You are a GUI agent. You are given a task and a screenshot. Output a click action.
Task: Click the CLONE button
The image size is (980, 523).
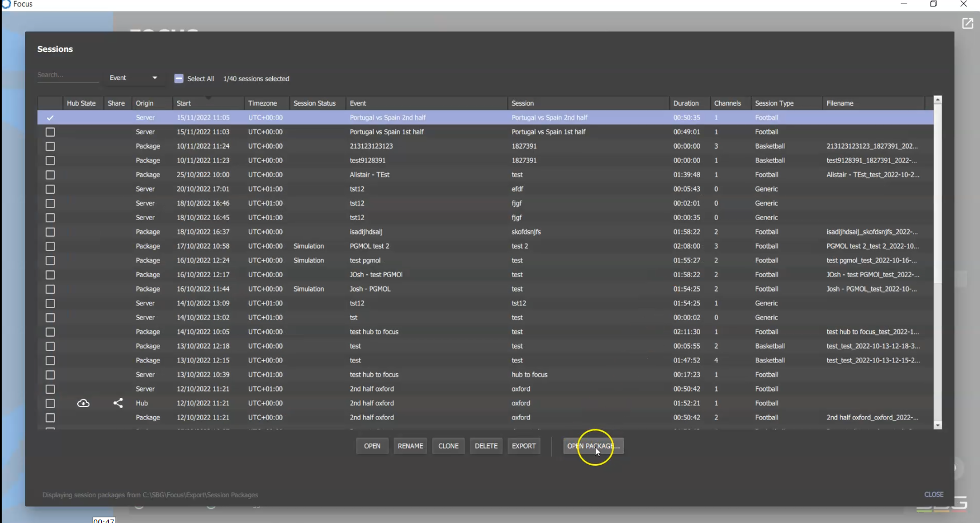pyautogui.click(x=448, y=446)
